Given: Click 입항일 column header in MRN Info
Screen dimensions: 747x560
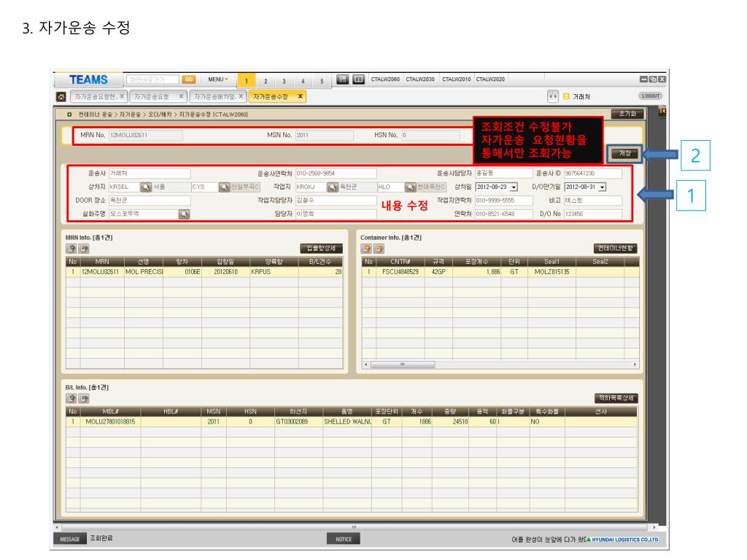Looking at the screenshot, I should pos(225,262).
